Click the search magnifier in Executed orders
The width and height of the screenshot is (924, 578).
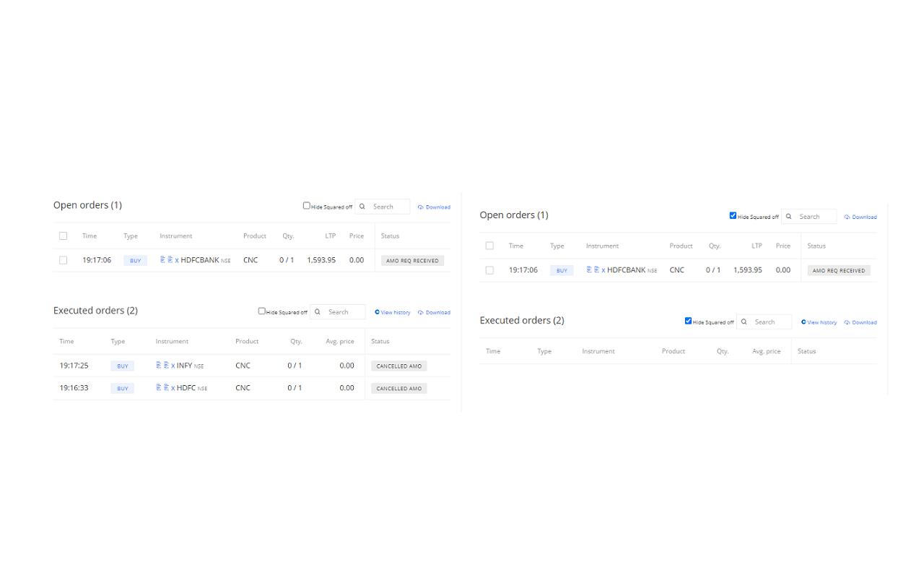318,312
